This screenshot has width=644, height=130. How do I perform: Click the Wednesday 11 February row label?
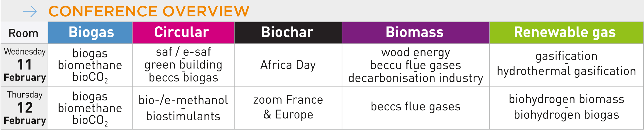click(25, 65)
